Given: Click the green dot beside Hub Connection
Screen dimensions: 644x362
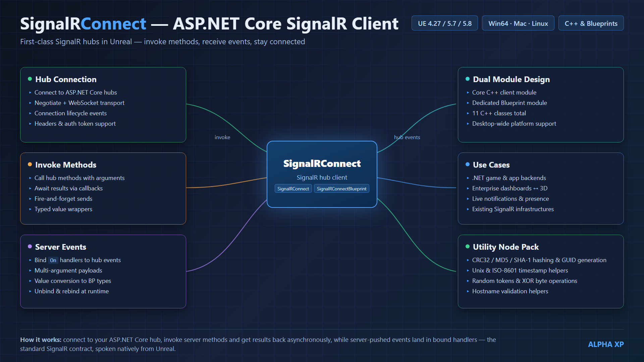Looking at the screenshot, I should (x=30, y=79).
